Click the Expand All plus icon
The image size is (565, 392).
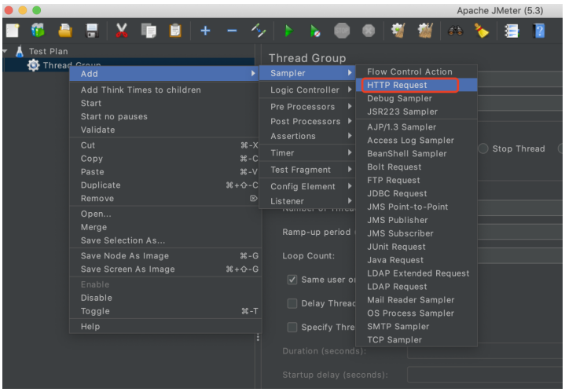click(x=205, y=31)
